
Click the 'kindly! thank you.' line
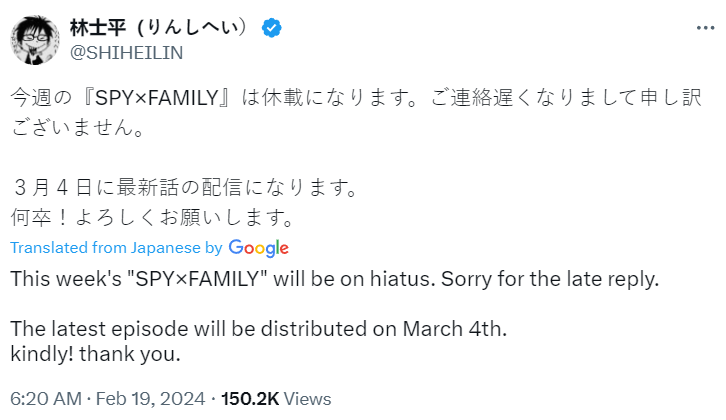(x=95, y=354)
